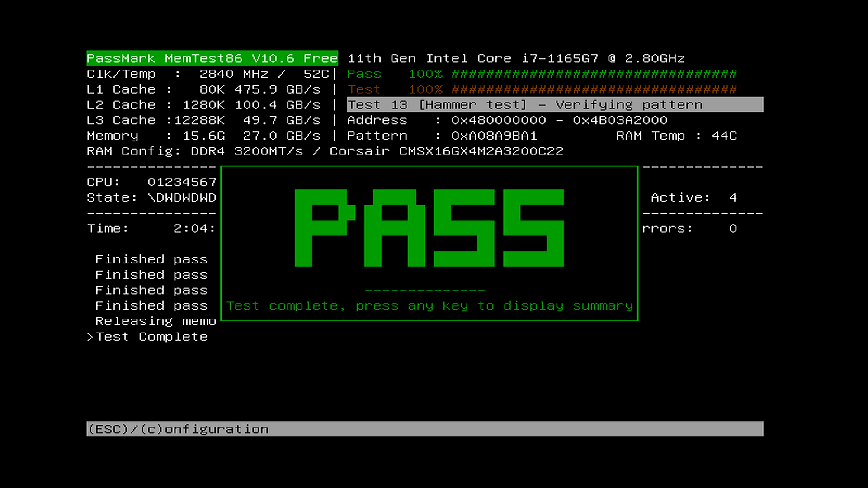Click the Pattern 0xA08A9BA1 value
The width and height of the screenshot is (868, 488).
point(494,136)
